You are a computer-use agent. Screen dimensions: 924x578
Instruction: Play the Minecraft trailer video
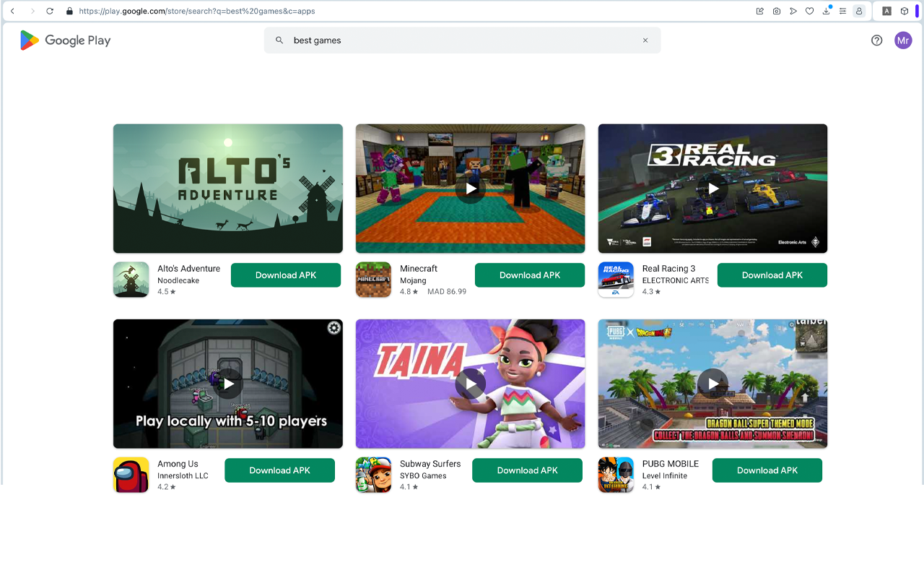pos(471,189)
